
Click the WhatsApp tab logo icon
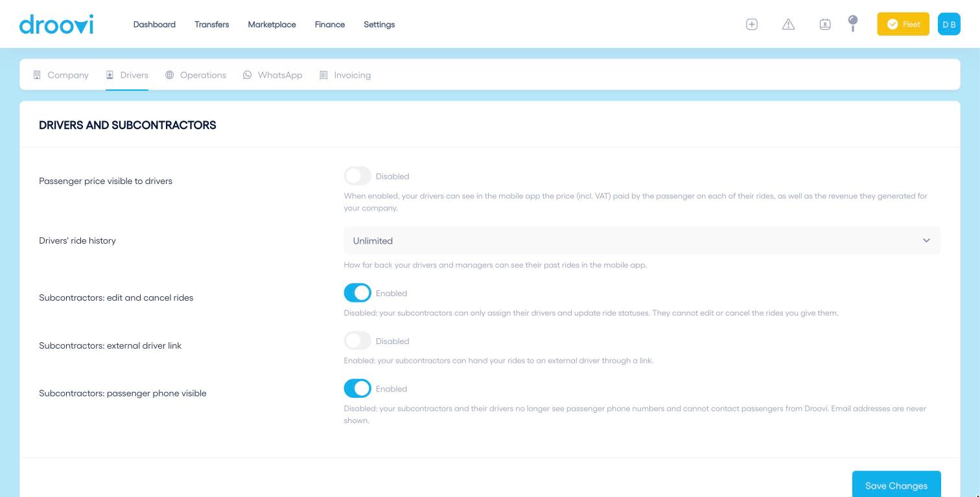(248, 75)
